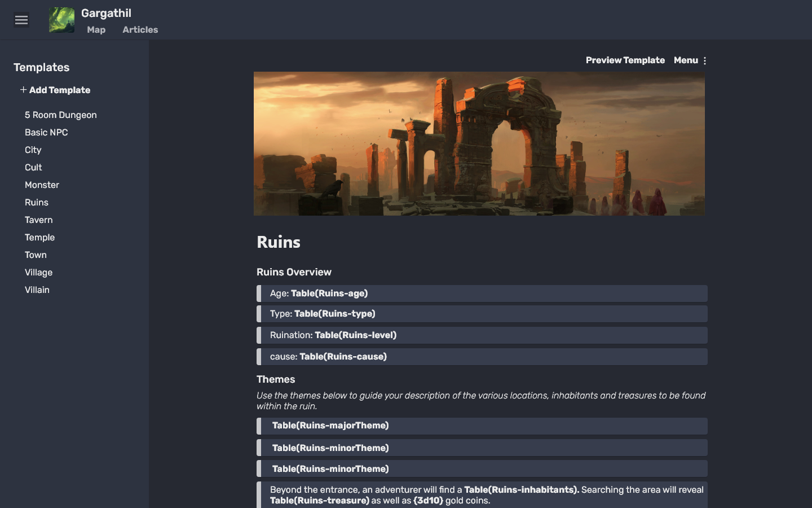Click the Templates sidebar heading

point(42,67)
